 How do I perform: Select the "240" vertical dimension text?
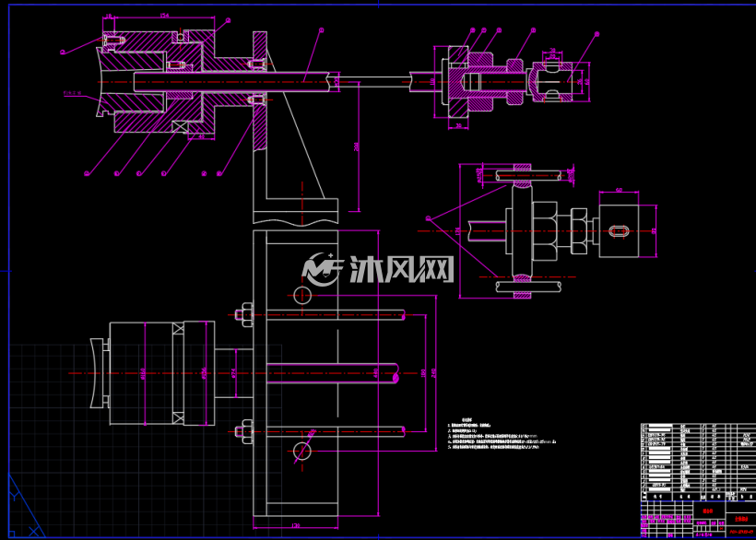coord(433,373)
